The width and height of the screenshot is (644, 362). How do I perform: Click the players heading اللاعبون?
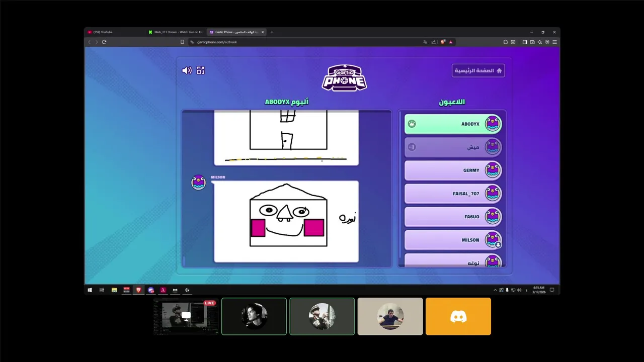point(452,102)
